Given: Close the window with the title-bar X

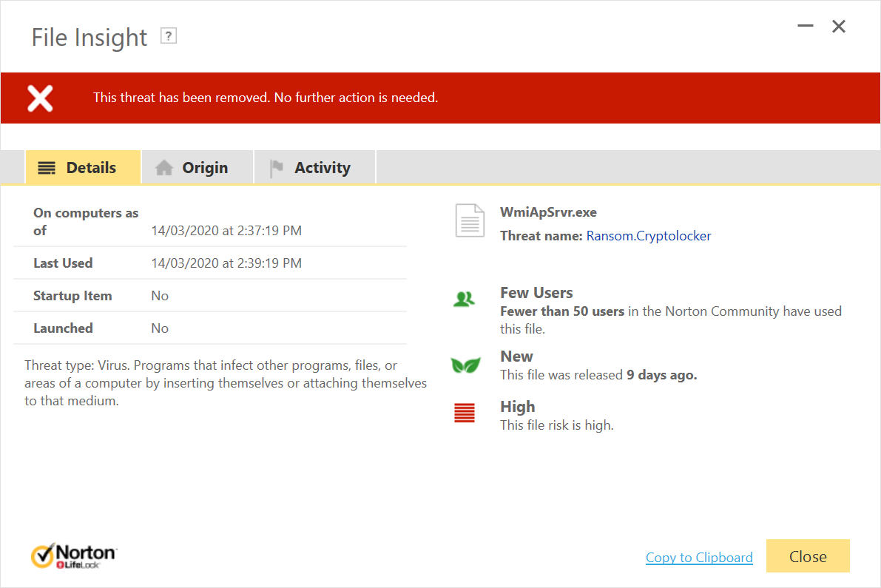Looking at the screenshot, I should point(839,27).
